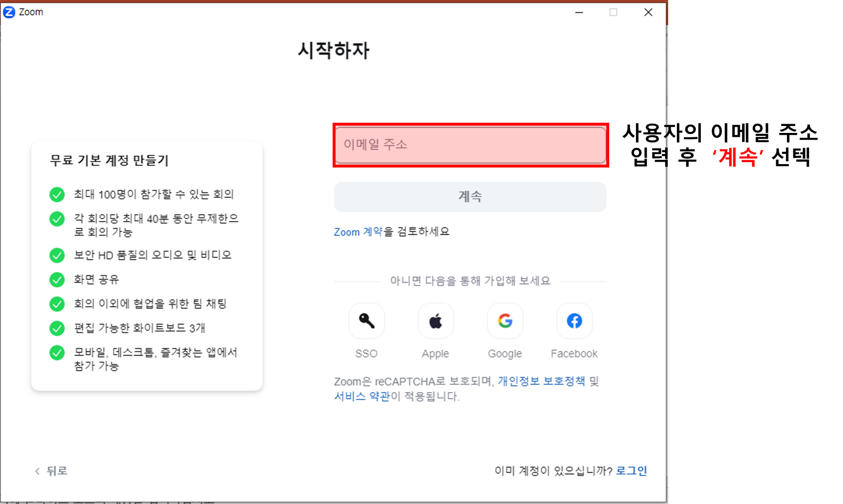Click the '아니면 다음을 통해 가입해 보세요' text
The width and height of the screenshot is (843, 504).
(x=470, y=281)
